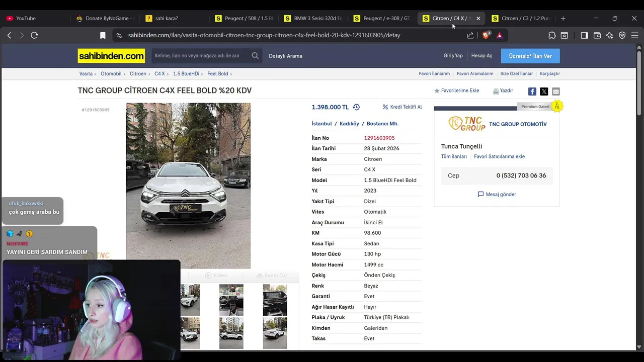Share the listing on Facebook

click(532, 91)
